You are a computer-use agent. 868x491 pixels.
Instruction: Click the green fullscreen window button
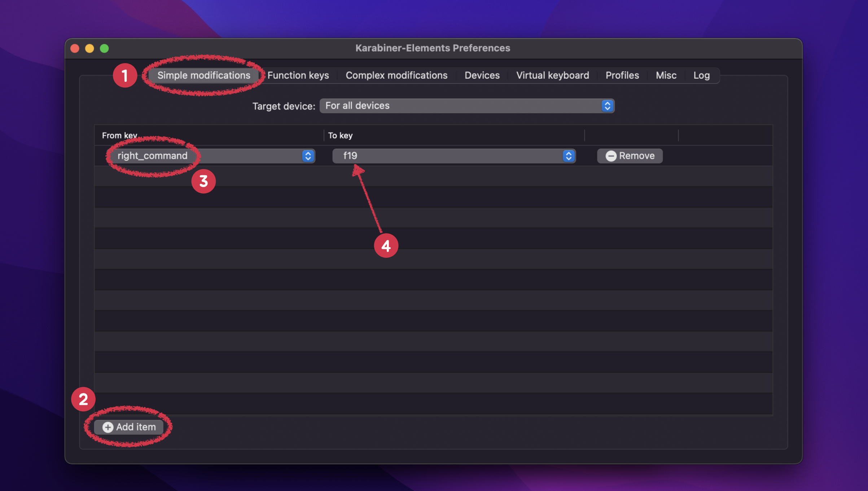point(104,48)
